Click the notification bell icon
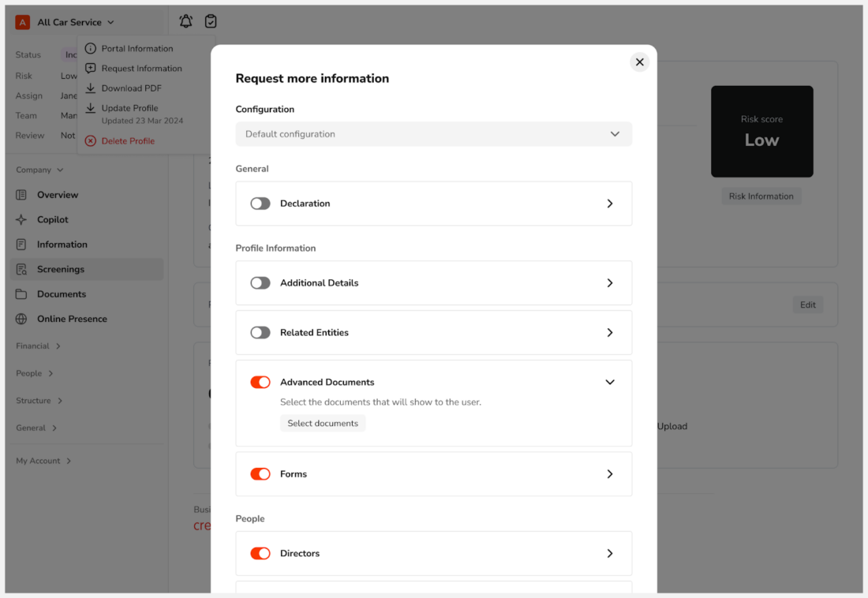868x598 pixels. [x=185, y=22]
